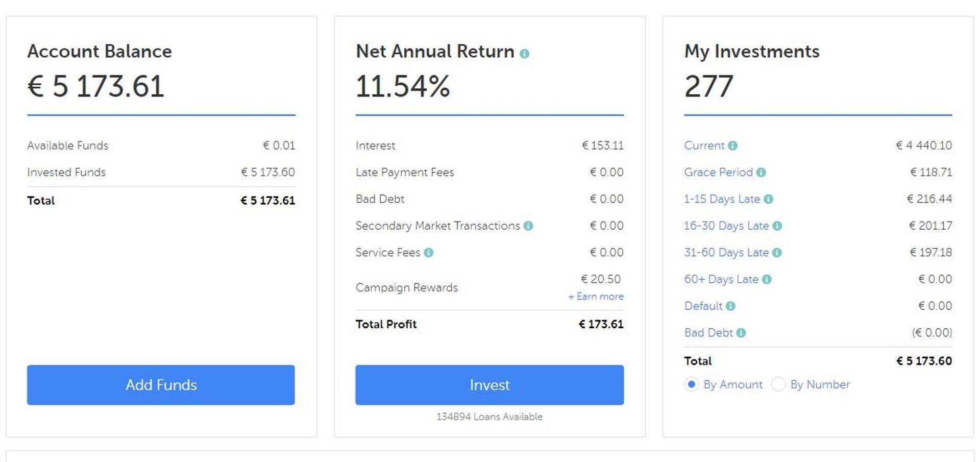The image size is (980, 462).
Task: Select the By Amount radio button
Action: pyautogui.click(x=691, y=384)
